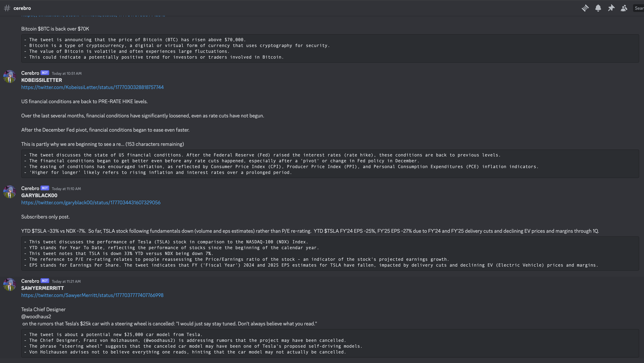Open the SawyerMerritt twitter status link
The width and height of the screenshot is (644, 363).
click(x=92, y=295)
